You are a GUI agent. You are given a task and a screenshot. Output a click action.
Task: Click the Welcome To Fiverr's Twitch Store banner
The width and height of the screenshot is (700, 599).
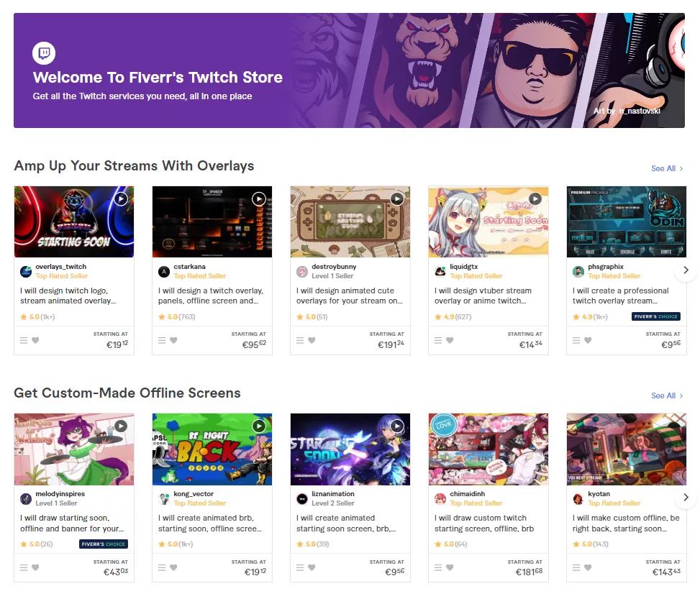349,70
